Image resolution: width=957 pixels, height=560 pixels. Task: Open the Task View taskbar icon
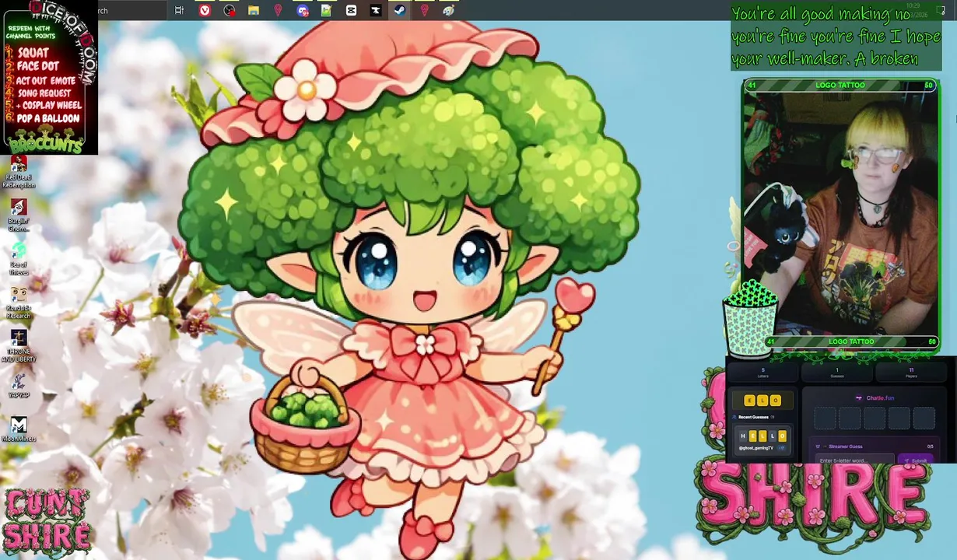(179, 10)
